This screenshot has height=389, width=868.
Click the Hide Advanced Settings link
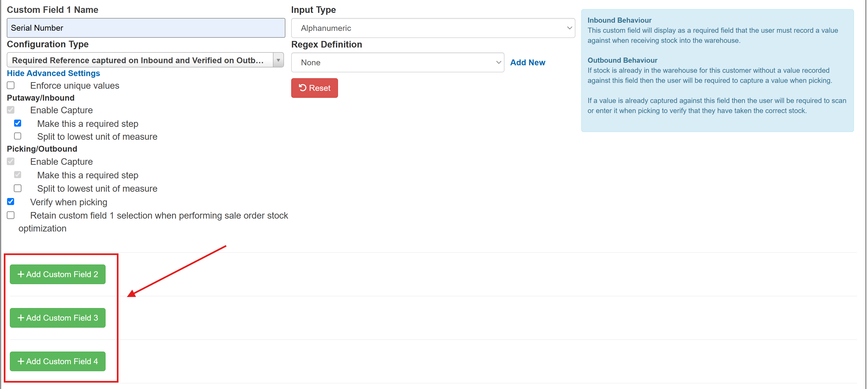(53, 73)
